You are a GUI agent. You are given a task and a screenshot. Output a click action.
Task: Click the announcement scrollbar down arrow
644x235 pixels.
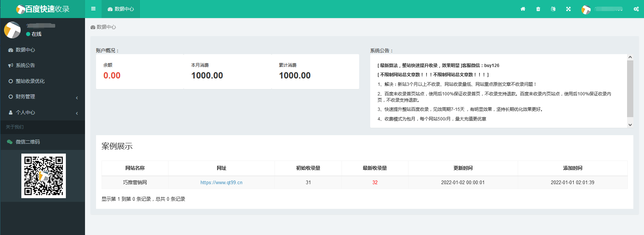[630, 125]
